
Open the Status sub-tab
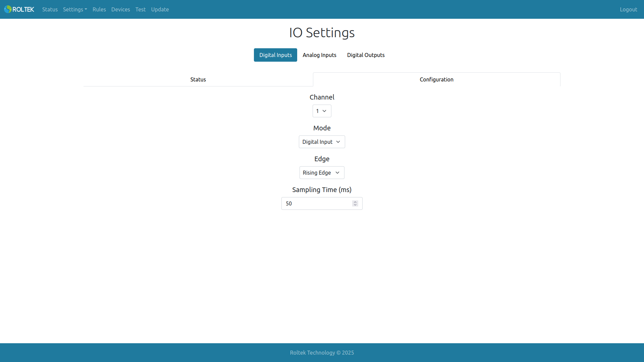coord(198,79)
